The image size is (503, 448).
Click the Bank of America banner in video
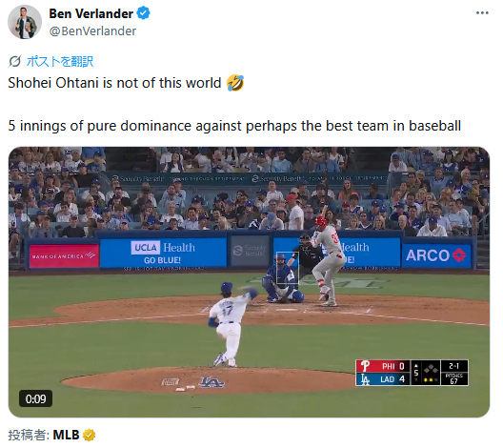pyautogui.click(x=64, y=255)
